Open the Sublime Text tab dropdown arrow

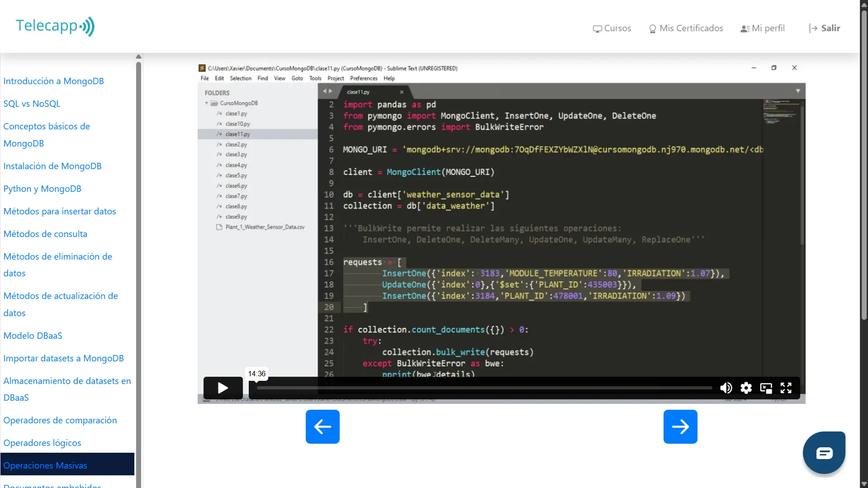coord(798,91)
